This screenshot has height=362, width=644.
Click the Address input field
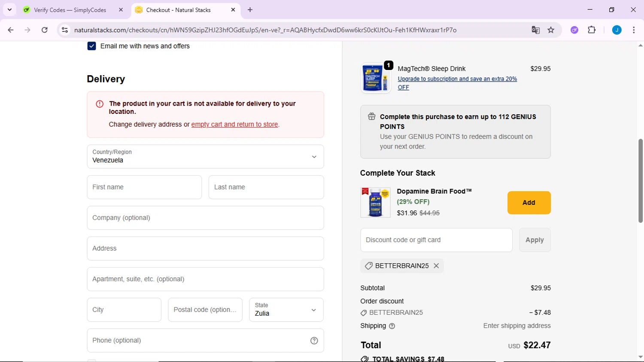[x=205, y=249]
